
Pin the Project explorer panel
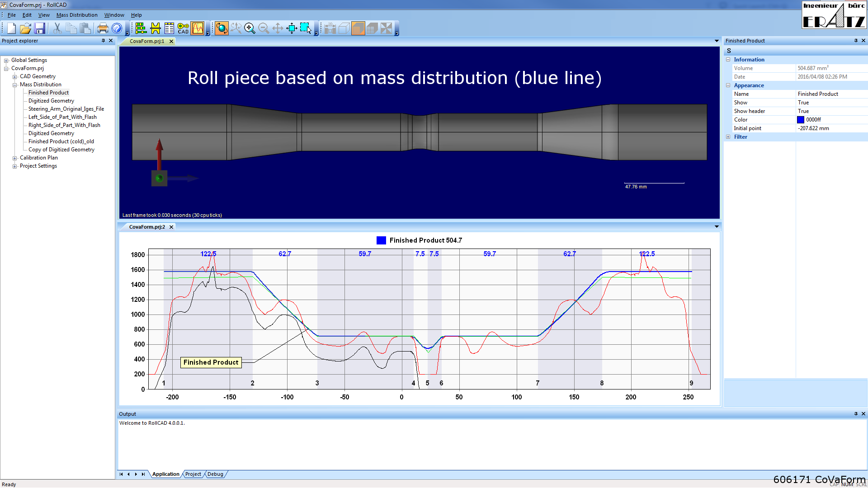103,41
